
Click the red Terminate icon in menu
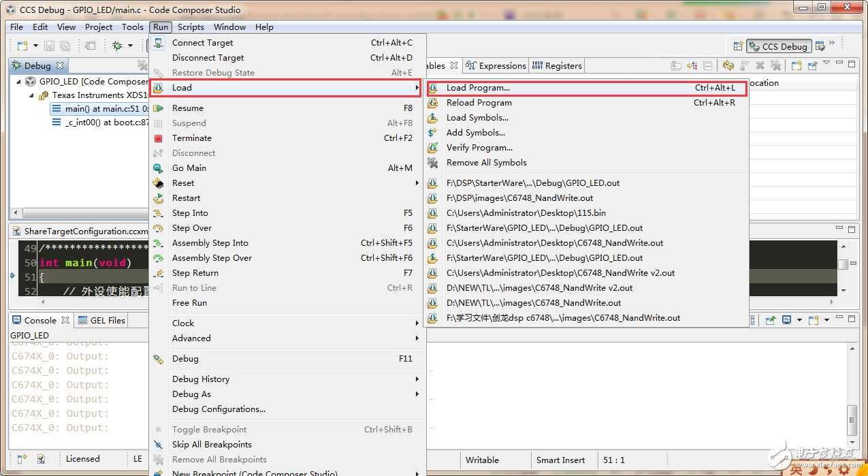tap(159, 138)
